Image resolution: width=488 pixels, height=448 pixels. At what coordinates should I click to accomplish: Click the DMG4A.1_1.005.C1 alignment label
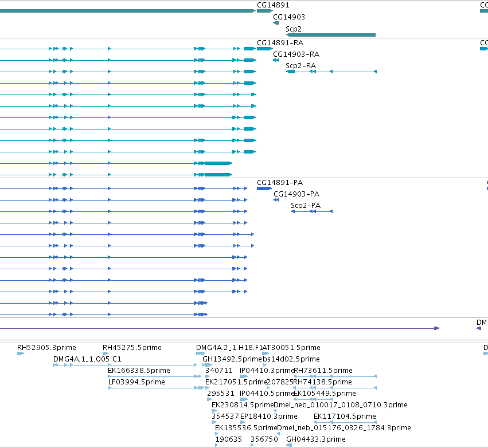click(87, 359)
